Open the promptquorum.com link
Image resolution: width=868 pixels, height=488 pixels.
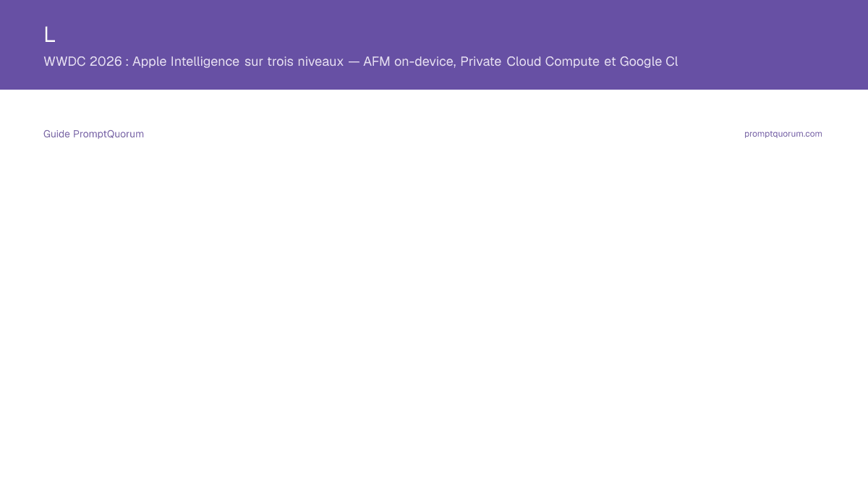pyautogui.click(x=783, y=134)
